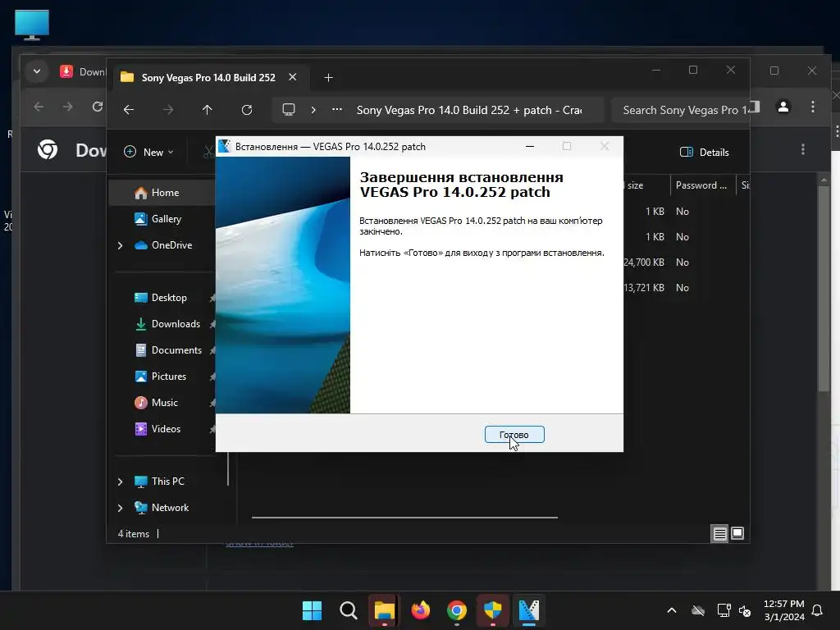Open the New dropdown in Explorer
840x630 pixels.
[149, 152]
